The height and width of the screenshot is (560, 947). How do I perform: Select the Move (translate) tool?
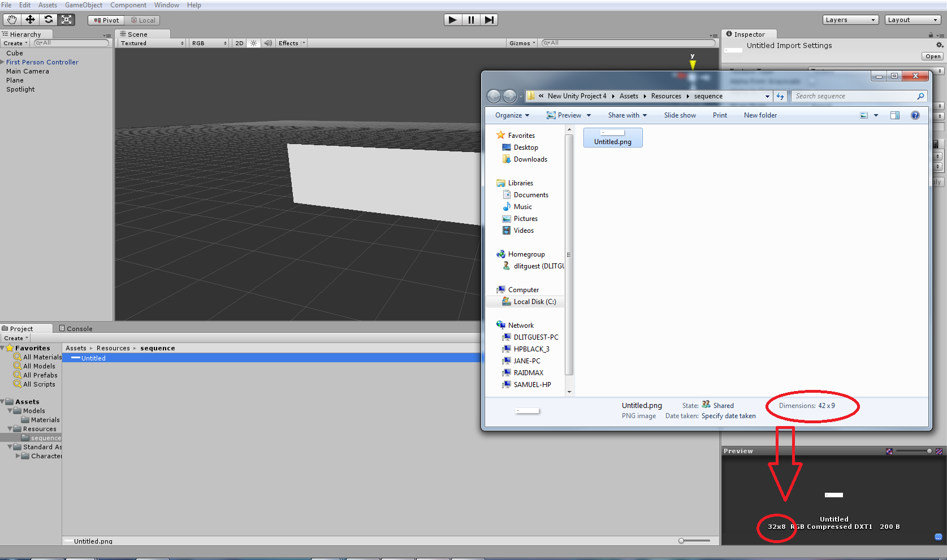tap(30, 20)
